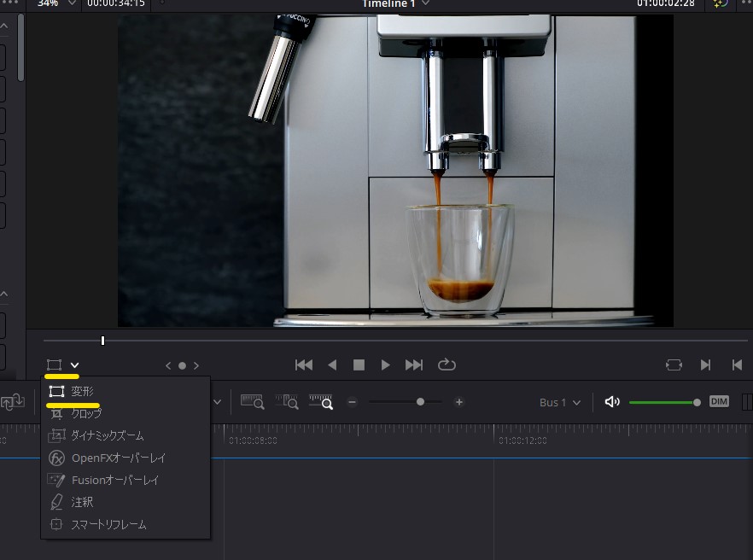Choose OpenFXオーバーレイ option

coord(118,458)
